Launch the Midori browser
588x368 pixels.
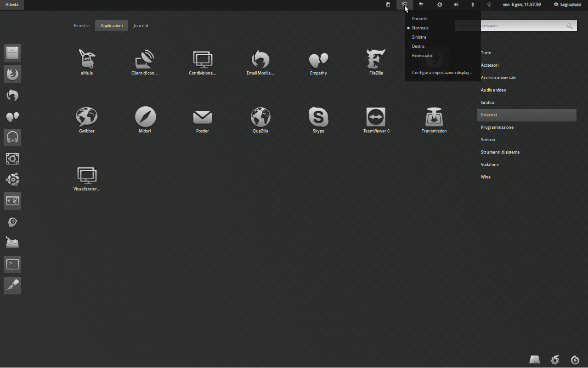click(145, 120)
